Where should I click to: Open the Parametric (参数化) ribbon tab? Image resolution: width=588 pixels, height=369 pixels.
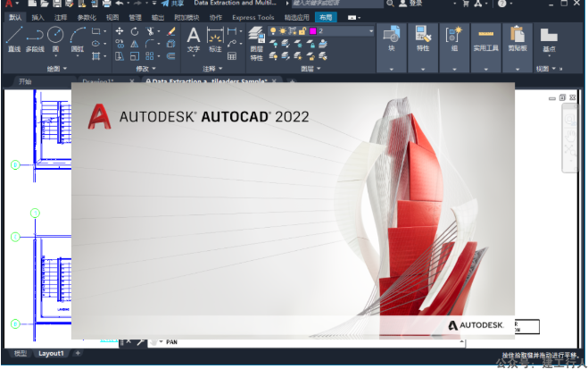coord(87,17)
